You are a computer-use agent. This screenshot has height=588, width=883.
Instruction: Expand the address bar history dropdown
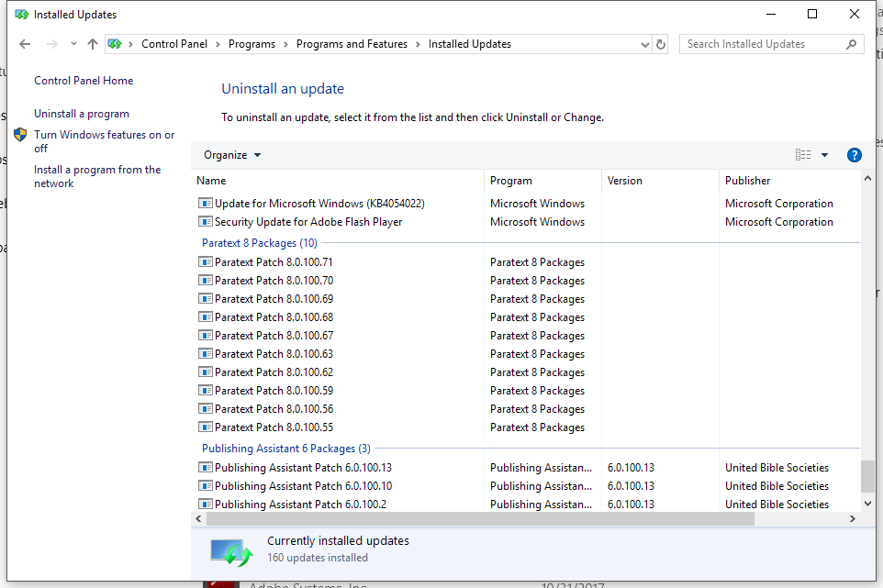[x=644, y=44]
